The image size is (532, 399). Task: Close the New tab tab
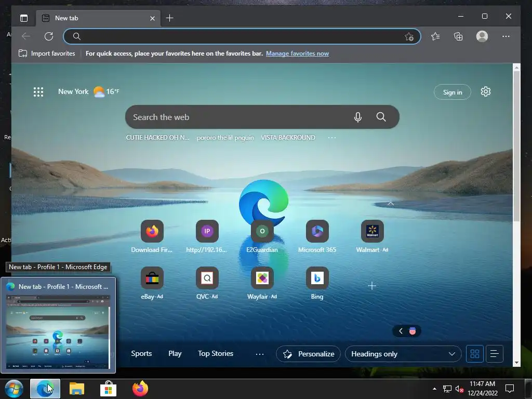click(x=152, y=18)
